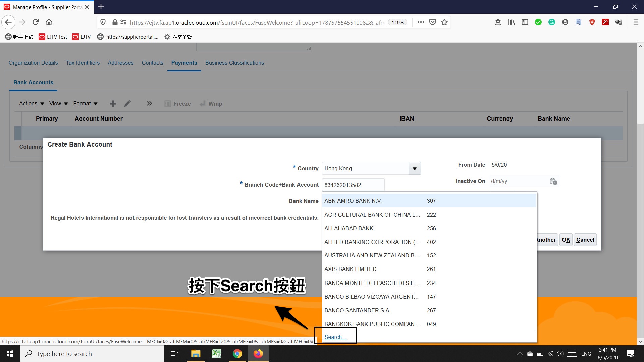
Task: Open the Library bookshelf icon
Action: (x=512, y=22)
